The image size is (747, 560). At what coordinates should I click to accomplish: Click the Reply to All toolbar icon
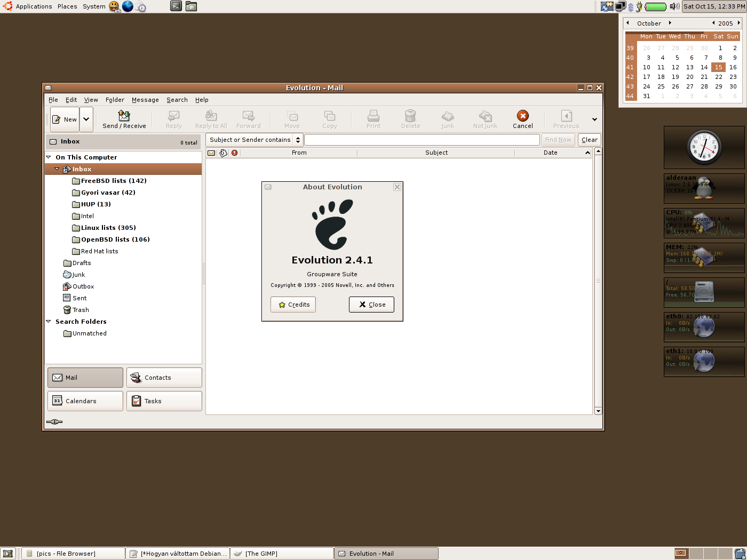(x=211, y=116)
